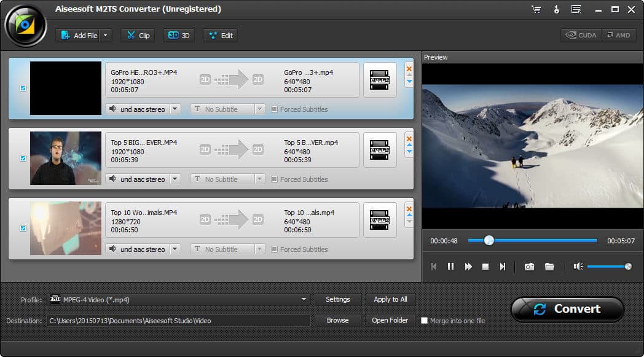Click the Aiseesoft application logo

click(25, 25)
